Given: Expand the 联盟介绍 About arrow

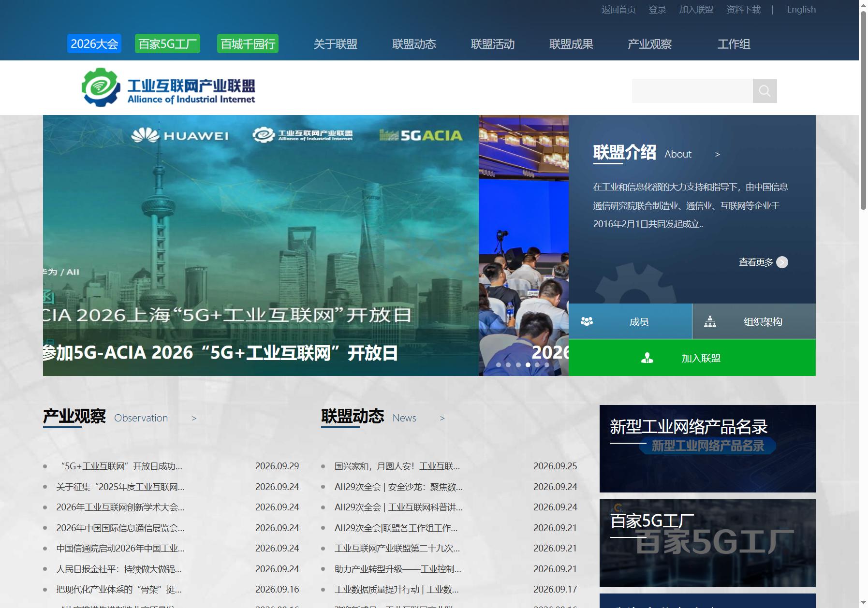Looking at the screenshot, I should pos(718,154).
